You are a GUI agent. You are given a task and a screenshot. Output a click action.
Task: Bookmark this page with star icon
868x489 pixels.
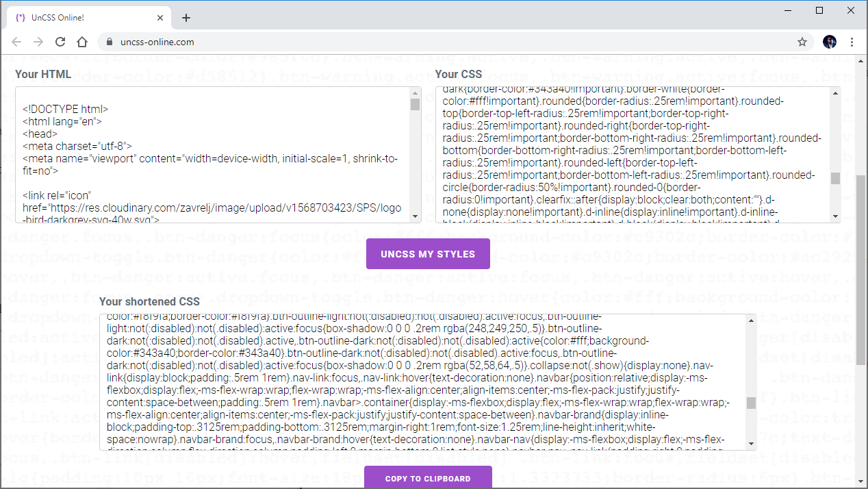click(802, 42)
